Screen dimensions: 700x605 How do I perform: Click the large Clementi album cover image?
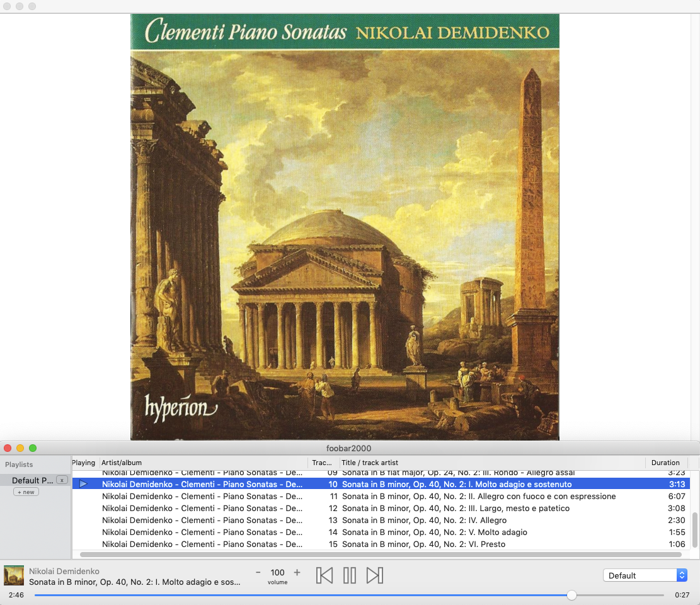[345, 227]
